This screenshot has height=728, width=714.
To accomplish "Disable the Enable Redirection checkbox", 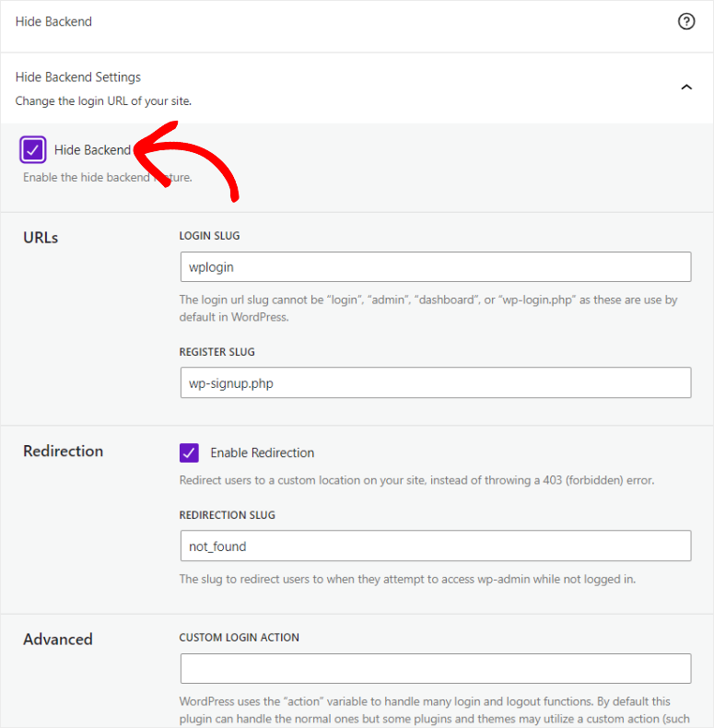I will click(189, 452).
